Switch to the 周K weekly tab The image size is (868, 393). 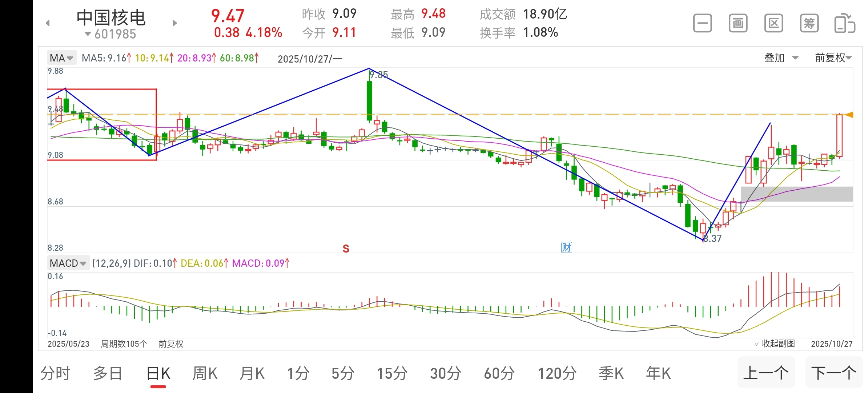click(205, 373)
